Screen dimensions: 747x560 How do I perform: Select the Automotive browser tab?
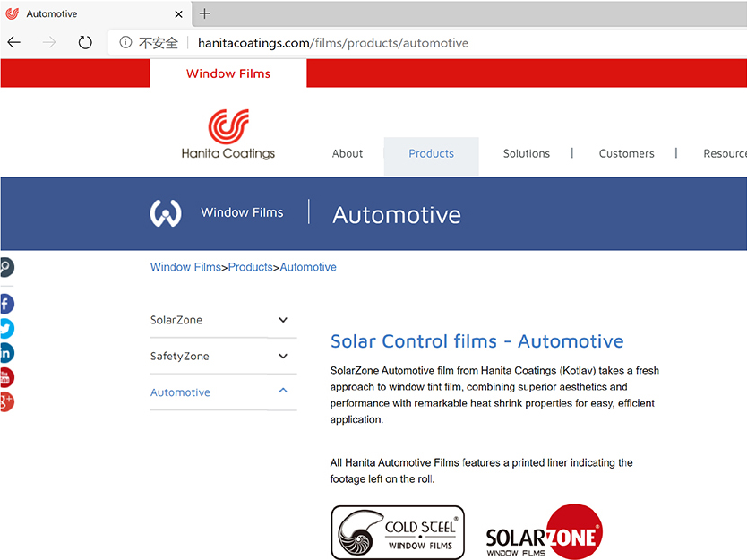pos(95,13)
